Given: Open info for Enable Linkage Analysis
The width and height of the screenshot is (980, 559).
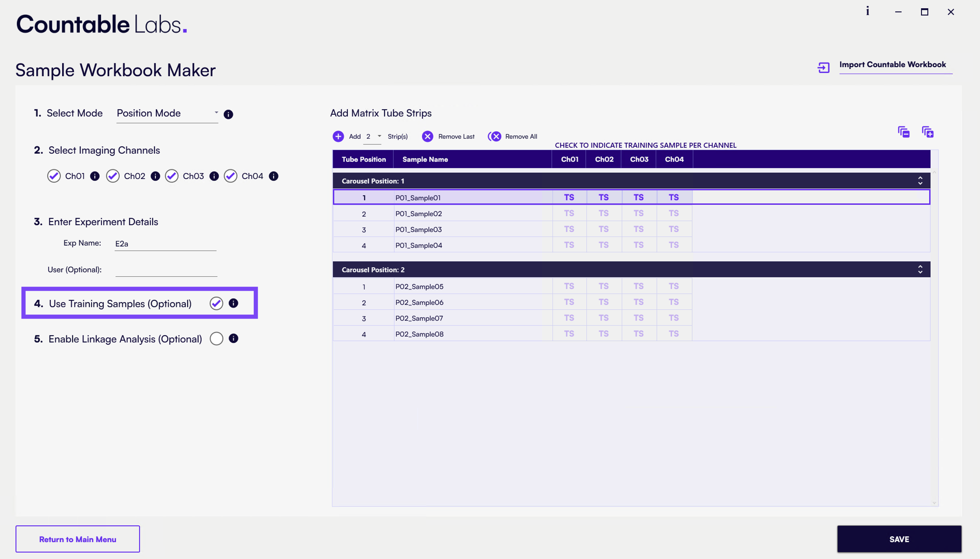Looking at the screenshot, I should coord(233,338).
